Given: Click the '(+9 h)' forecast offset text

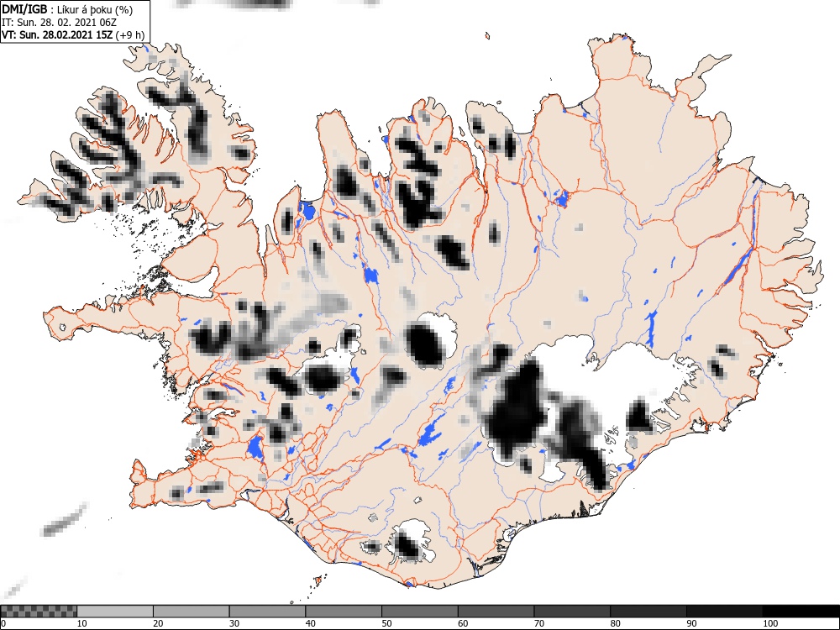Looking at the screenshot, I should point(130,35).
